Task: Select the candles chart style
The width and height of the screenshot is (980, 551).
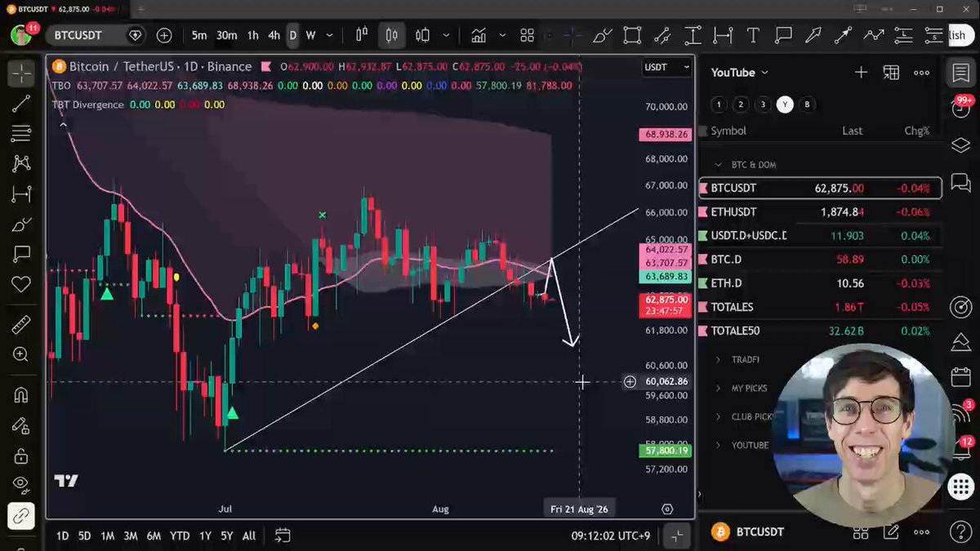Action: coord(392,35)
